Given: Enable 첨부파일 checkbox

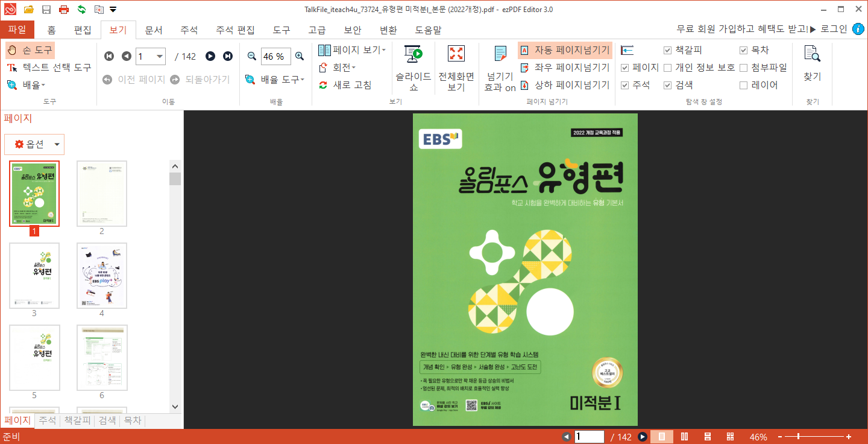Looking at the screenshot, I should pos(743,68).
